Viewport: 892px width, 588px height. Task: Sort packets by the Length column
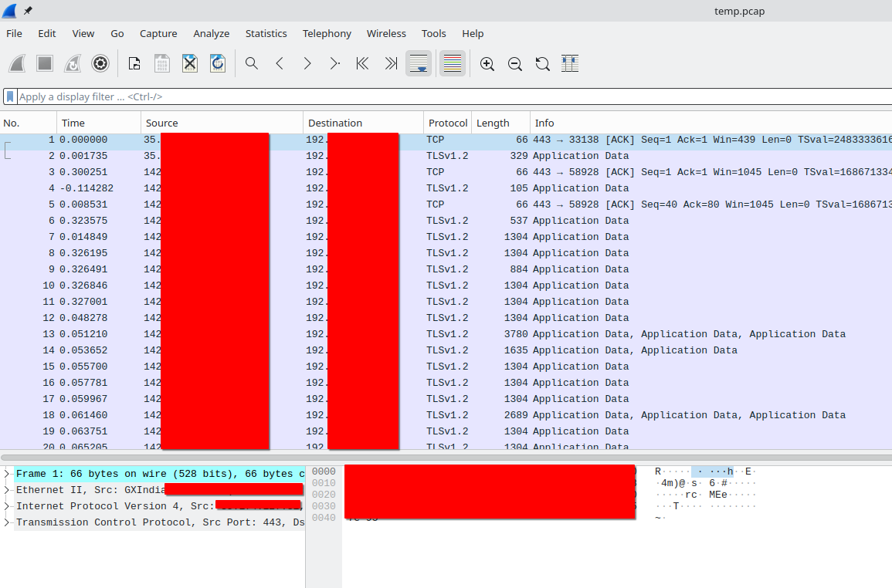point(493,123)
